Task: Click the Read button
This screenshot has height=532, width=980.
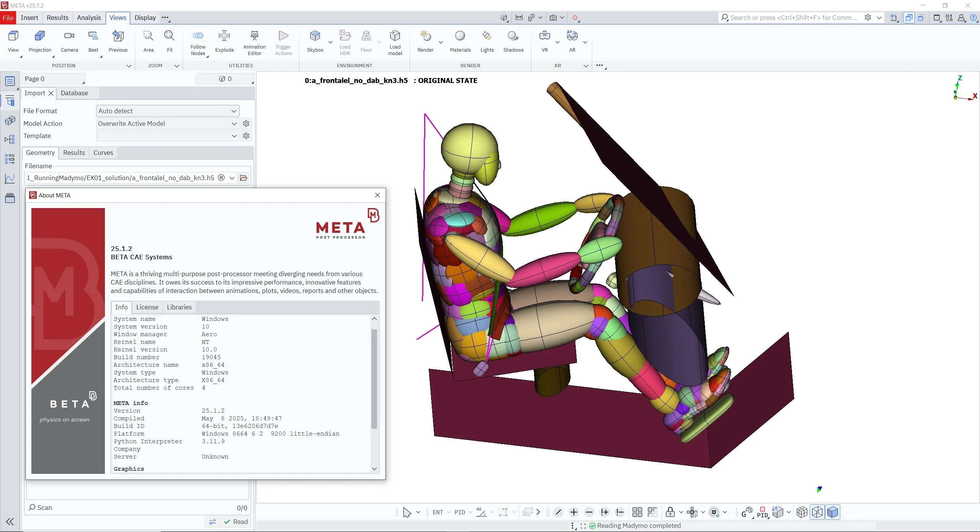Action: click(x=236, y=522)
